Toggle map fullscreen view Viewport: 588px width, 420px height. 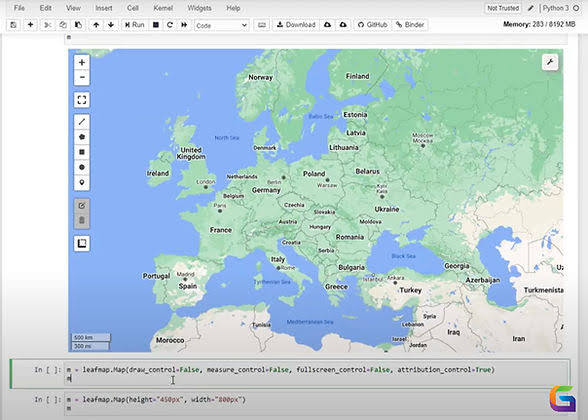pos(82,100)
